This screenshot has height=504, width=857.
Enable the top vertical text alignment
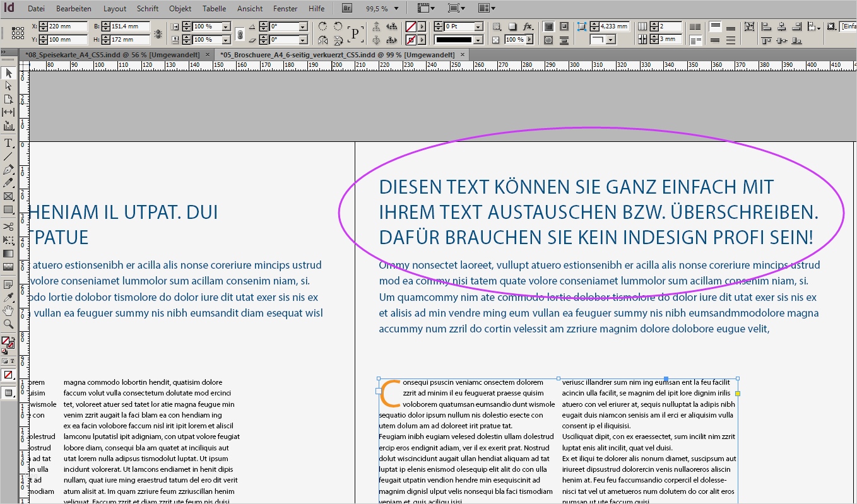(x=714, y=27)
